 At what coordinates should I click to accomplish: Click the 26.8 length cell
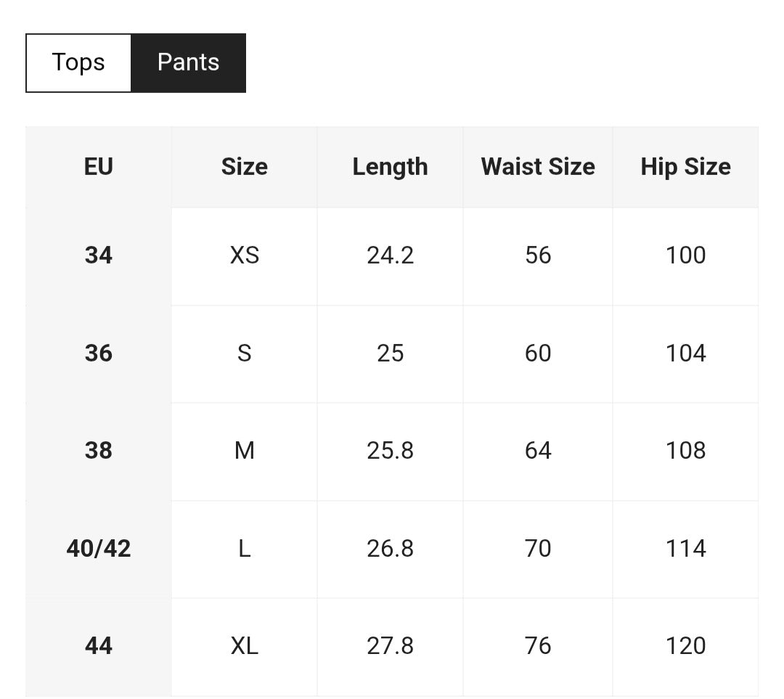[390, 549]
